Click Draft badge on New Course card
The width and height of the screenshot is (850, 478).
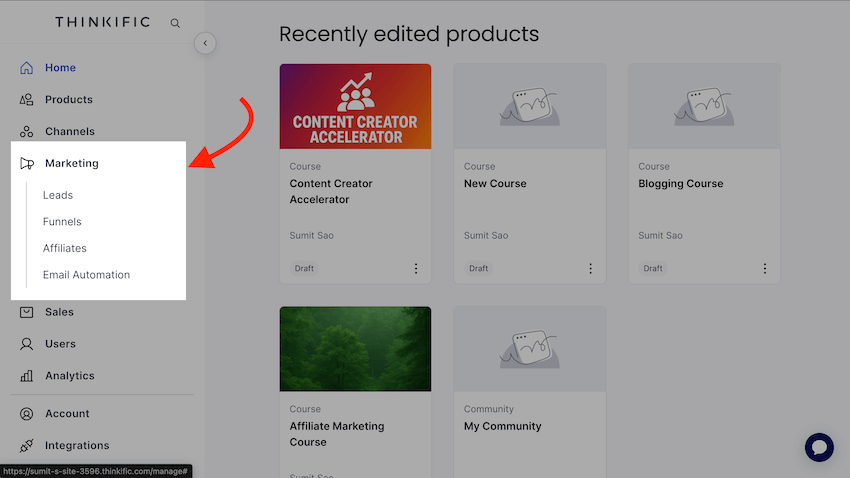coord(479,268)
